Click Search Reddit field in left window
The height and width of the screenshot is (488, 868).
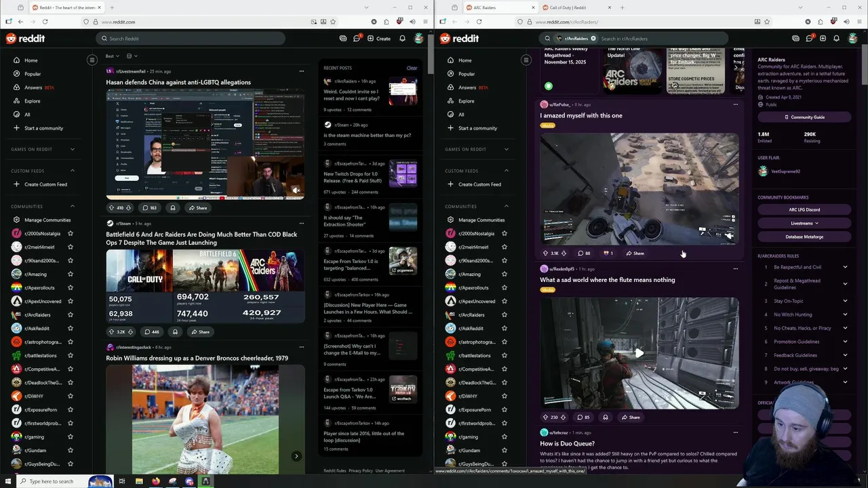(190, 39)
